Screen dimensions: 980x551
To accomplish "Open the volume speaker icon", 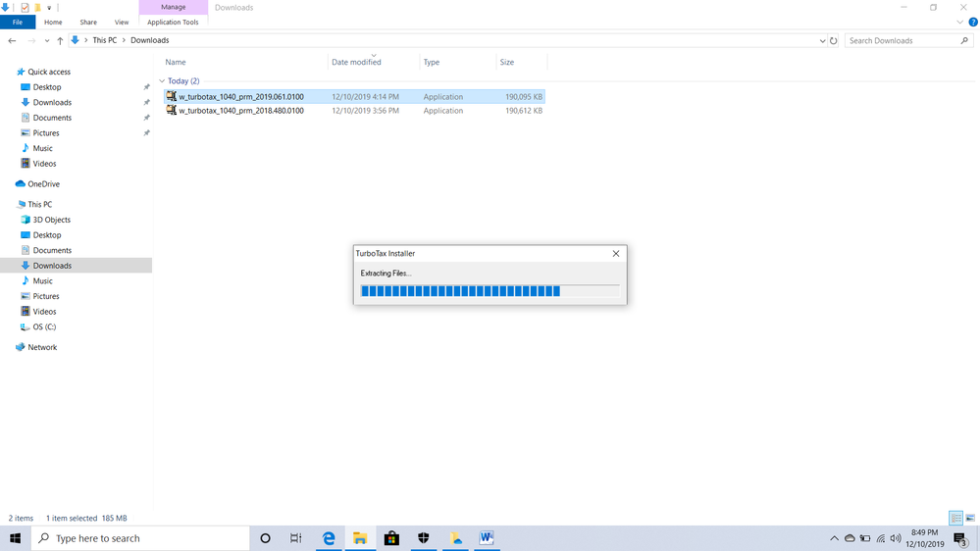I will click(x=896, y=538).
